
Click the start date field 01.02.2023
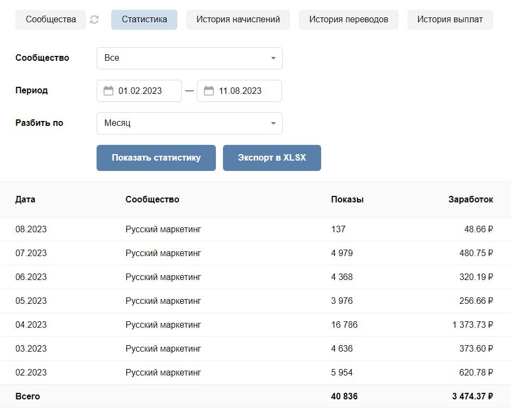click(139, 91)
